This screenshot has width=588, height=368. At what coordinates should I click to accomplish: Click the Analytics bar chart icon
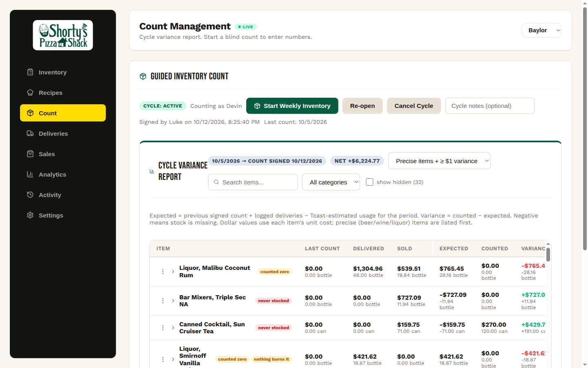(x=30, y=174)
